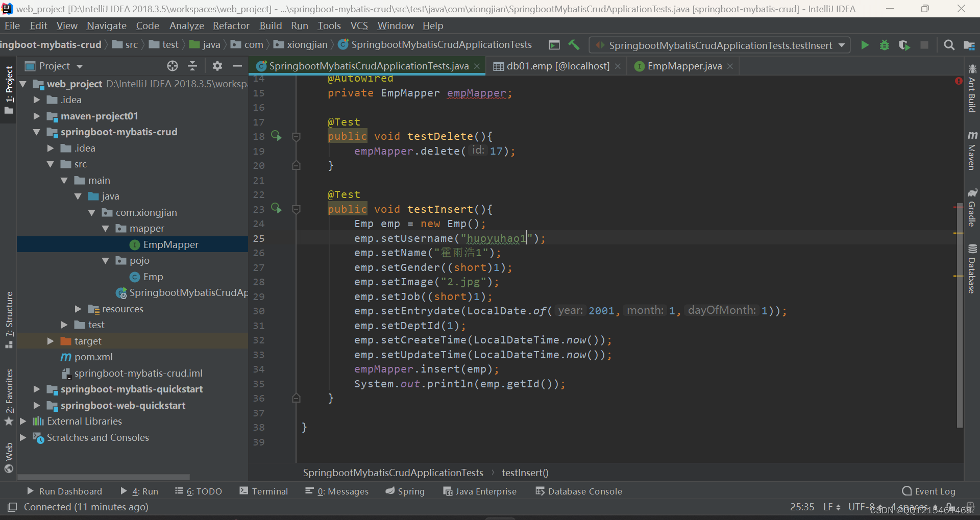Switch to EmpMapper.java editor tab

click(684, 66)
